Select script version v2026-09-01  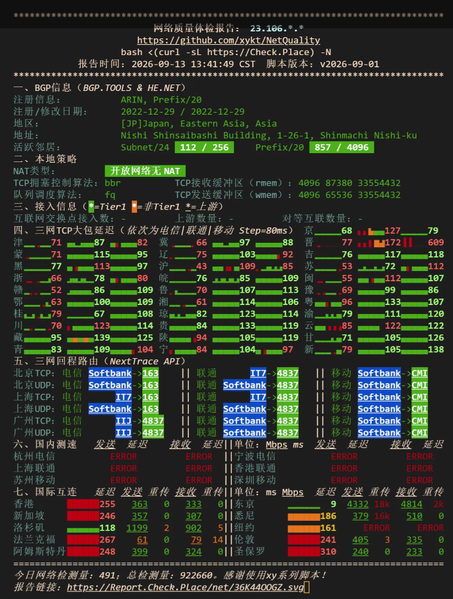coord(349,64)
